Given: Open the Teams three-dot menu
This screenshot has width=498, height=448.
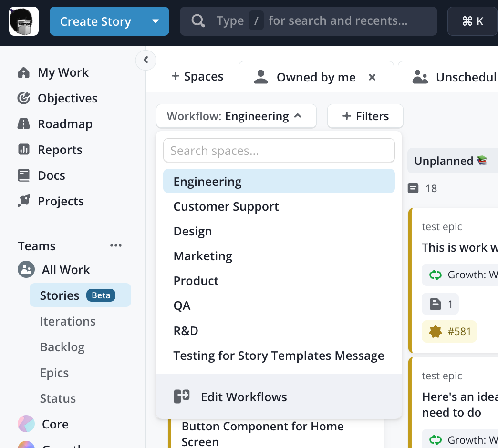Looking at the screenshot, I should click(x=116, y=246).
